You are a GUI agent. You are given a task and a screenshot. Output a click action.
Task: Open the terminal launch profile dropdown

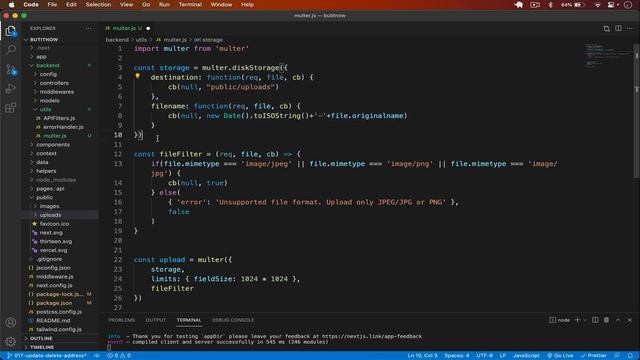click(584, 320)
